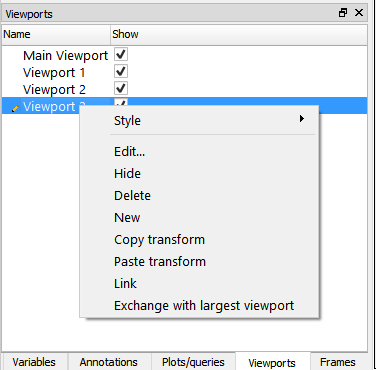Uncheck Show for Main Viewport
Screen dimensions: 376x370
[x=121, y=54]
